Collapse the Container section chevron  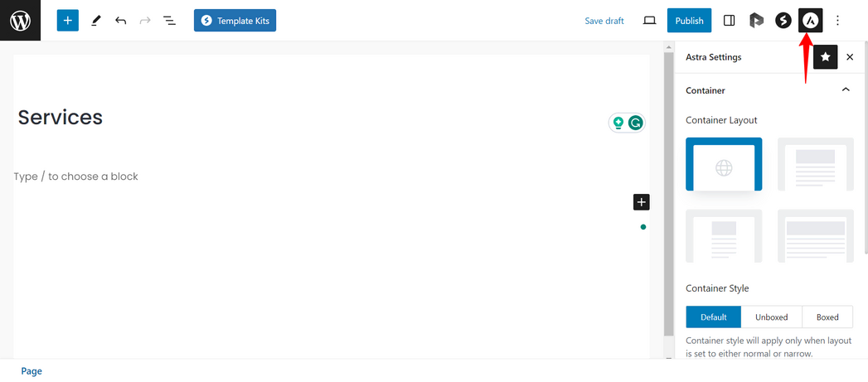(846, 90)
